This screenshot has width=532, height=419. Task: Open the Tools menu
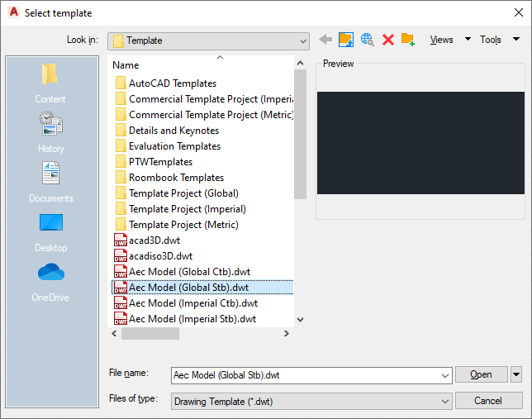click(x=490, y=40)
